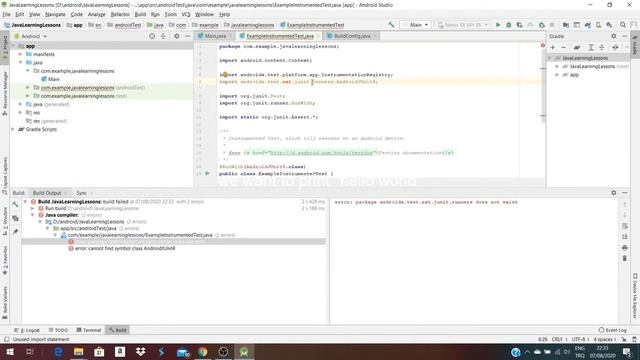Screen dimensions: 640x360
Task: Open the Logcat tool window
Action: 27,330
